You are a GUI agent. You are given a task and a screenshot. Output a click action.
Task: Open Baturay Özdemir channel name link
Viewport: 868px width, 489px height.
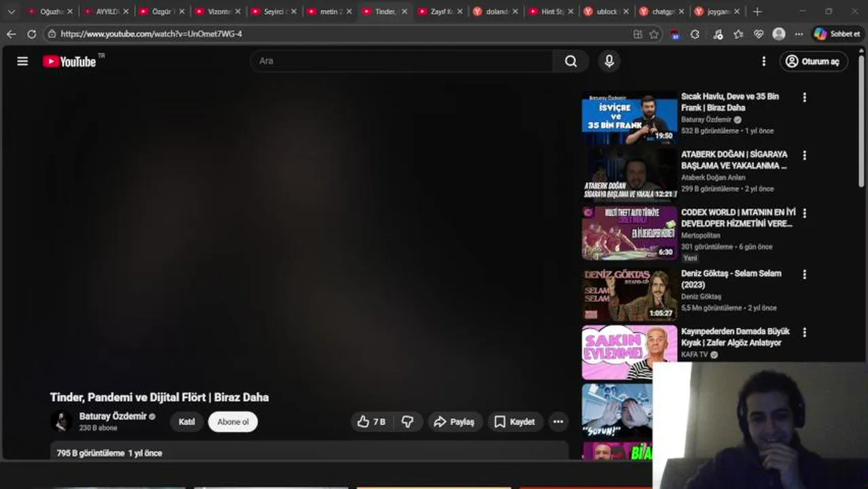pyautogui.click(x=113, y=416)
